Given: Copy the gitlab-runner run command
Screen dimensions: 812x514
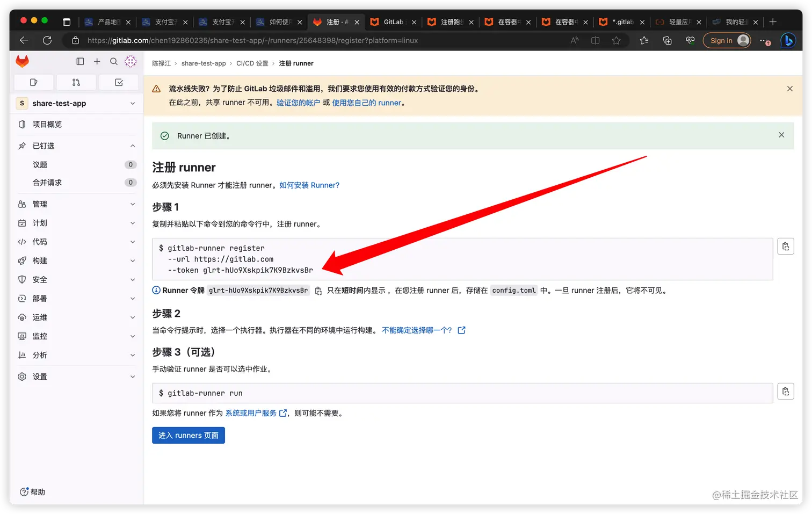Looking at the screenshot, I should tap(786, 392).
